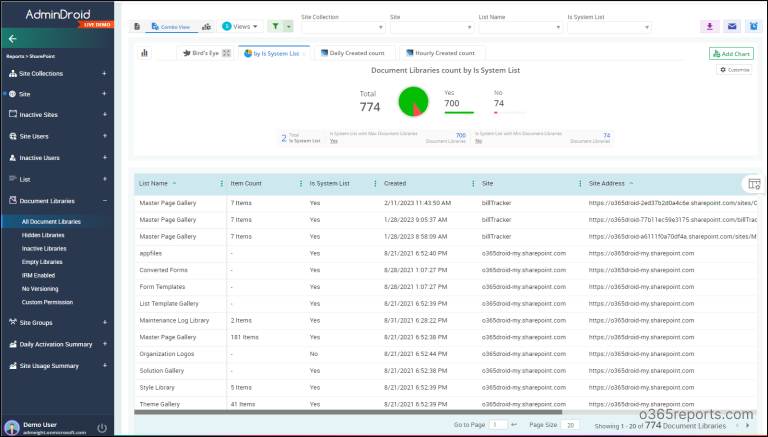
Task: Click the 700 Document Libraries link
Action: click(460, 135)
